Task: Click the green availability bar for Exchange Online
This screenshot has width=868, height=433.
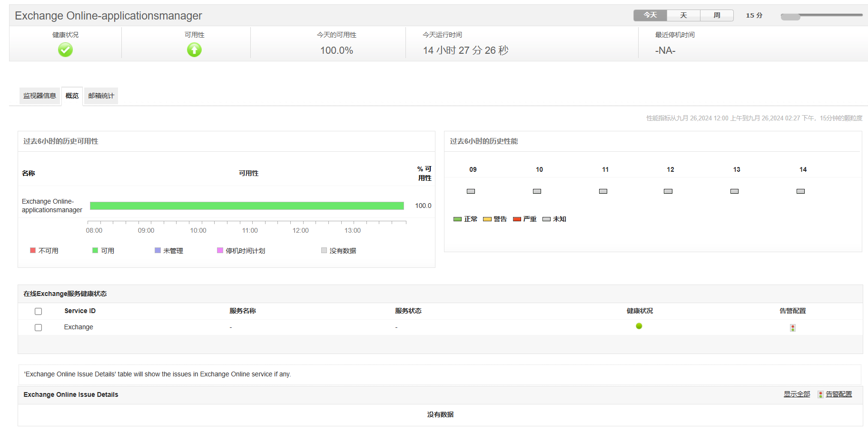Action: 247,206
